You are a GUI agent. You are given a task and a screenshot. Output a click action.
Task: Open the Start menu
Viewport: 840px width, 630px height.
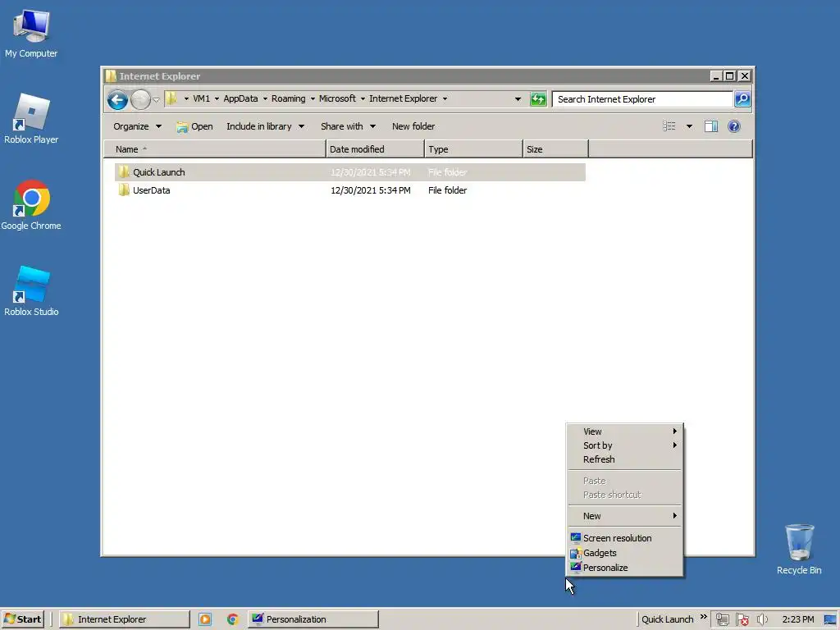[x=22, y=619]
